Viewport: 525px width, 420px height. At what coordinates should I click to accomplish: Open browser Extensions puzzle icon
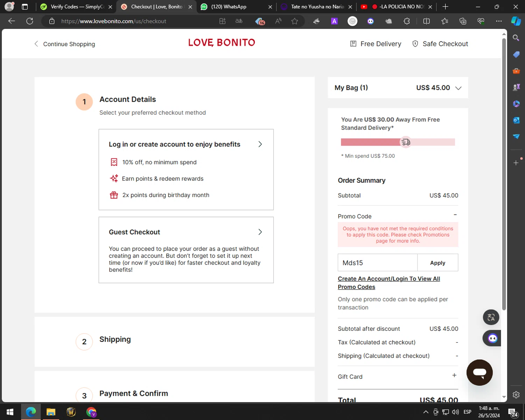point(407,21)
